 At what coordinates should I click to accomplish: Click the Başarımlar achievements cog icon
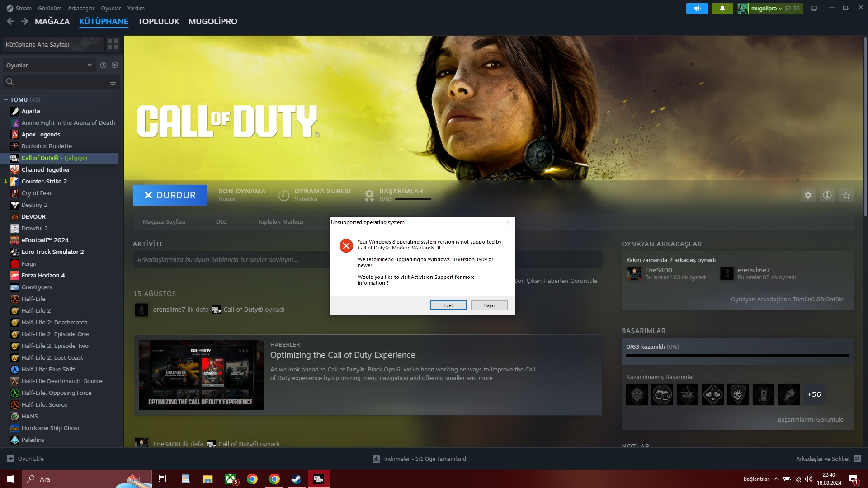point(369,195)
